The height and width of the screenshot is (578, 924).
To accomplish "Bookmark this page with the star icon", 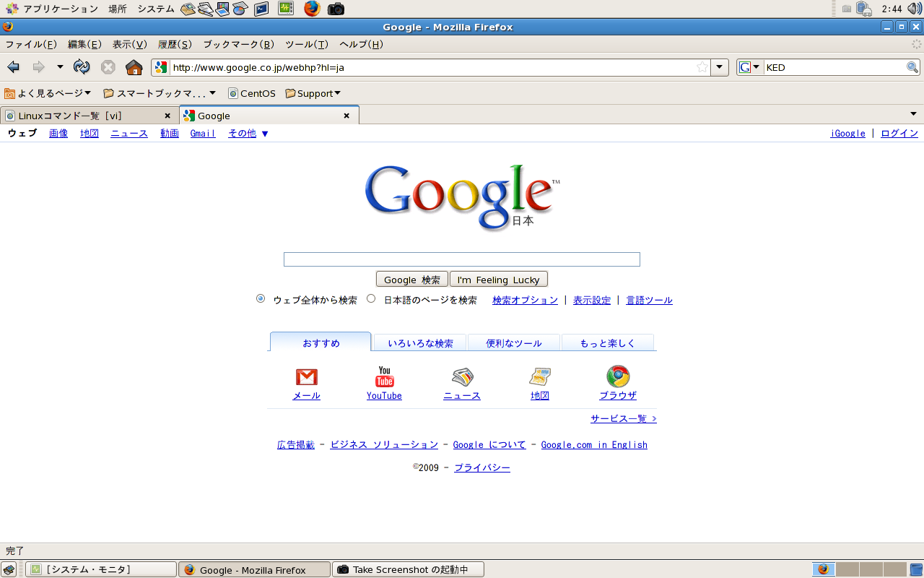I will click(x=702, y=67).
